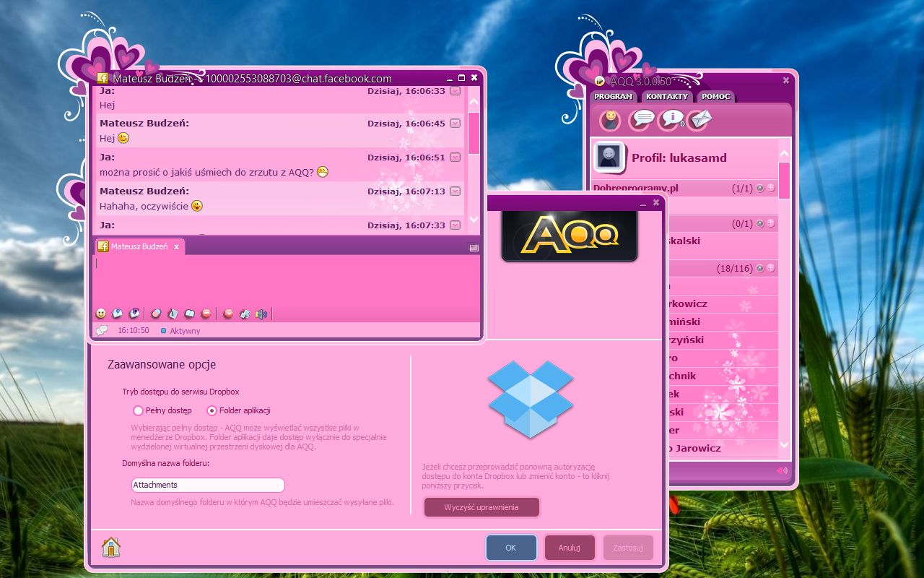This screenshot has width=924, height=578.
Task: Click the AQQ logo image in settings window
Action: [570, 236]
